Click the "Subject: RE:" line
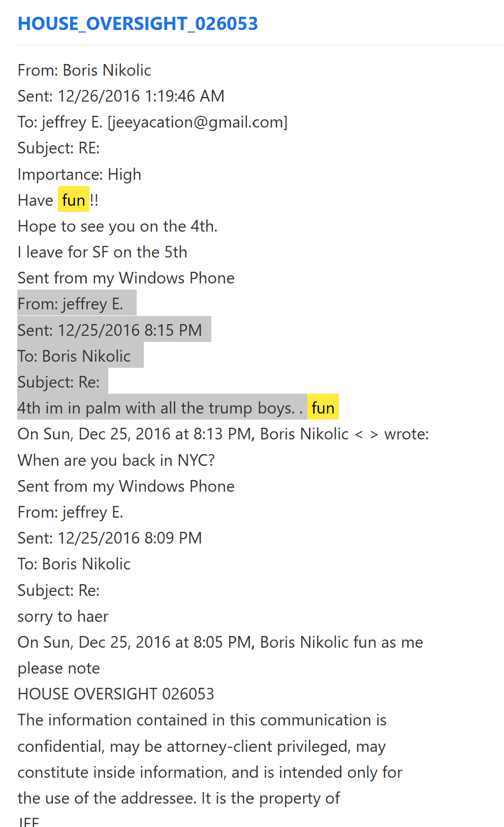The height and width of the screenshot is (827, 504). tap(58, 148)
